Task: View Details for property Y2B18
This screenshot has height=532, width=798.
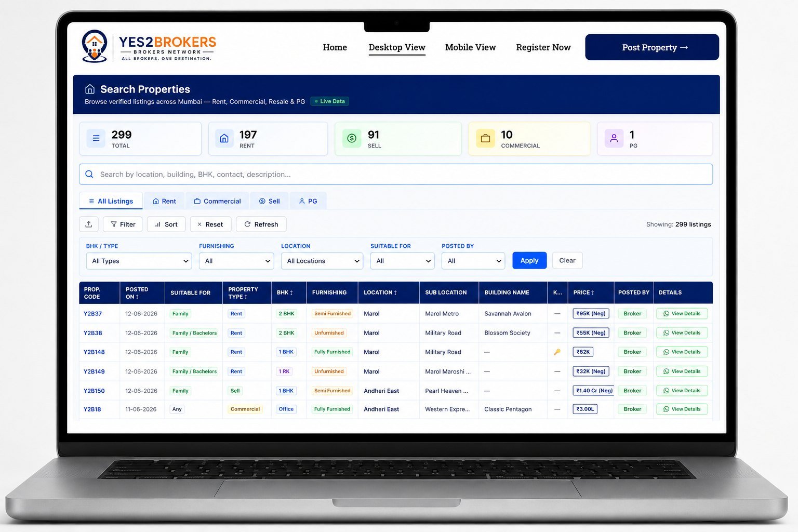Action: [x=682, y=409]
